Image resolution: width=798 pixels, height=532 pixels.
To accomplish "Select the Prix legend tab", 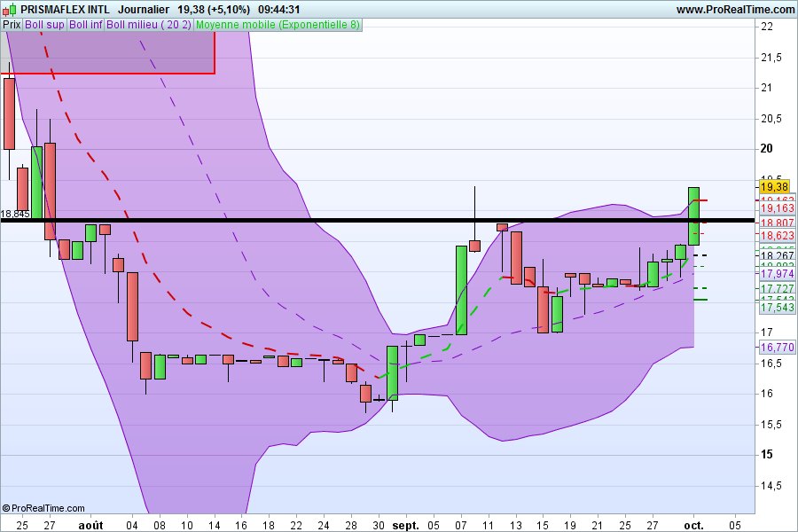I will click(x=12, y=25).
